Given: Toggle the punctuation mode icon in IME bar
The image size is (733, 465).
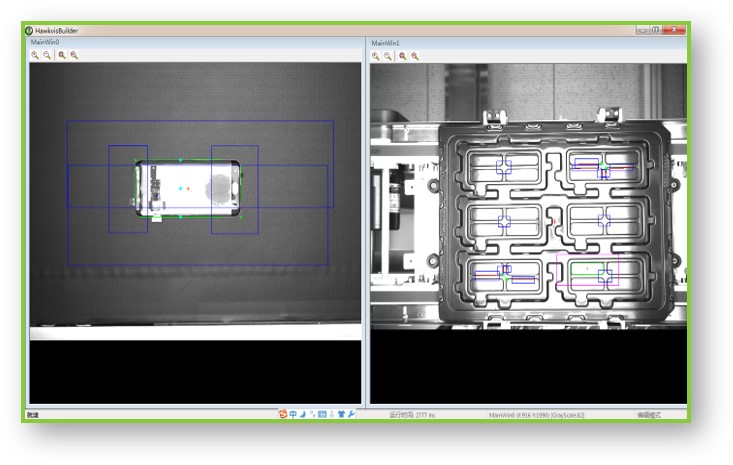Looking at the screenshot, I should click(312, 414).
